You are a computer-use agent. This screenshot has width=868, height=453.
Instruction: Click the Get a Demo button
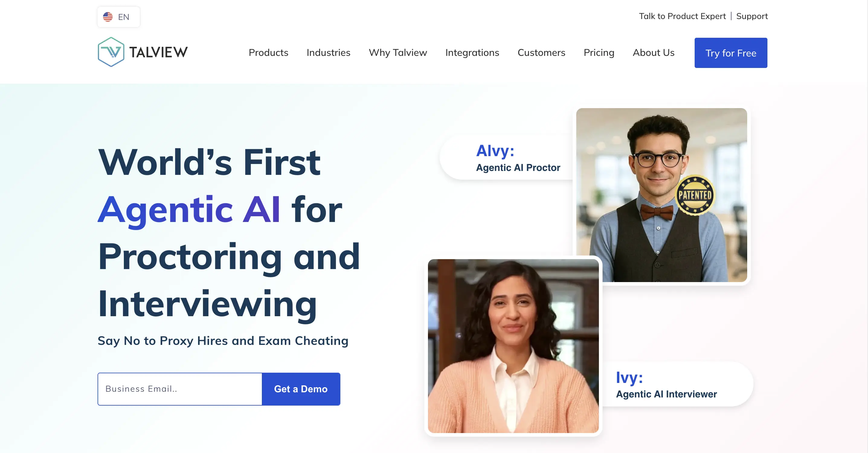pos(301,389)
